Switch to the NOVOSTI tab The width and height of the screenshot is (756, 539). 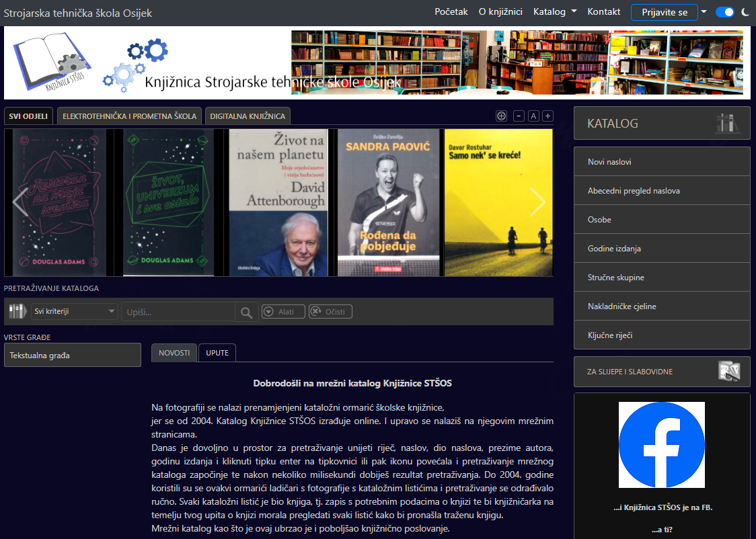click(174, 353)
